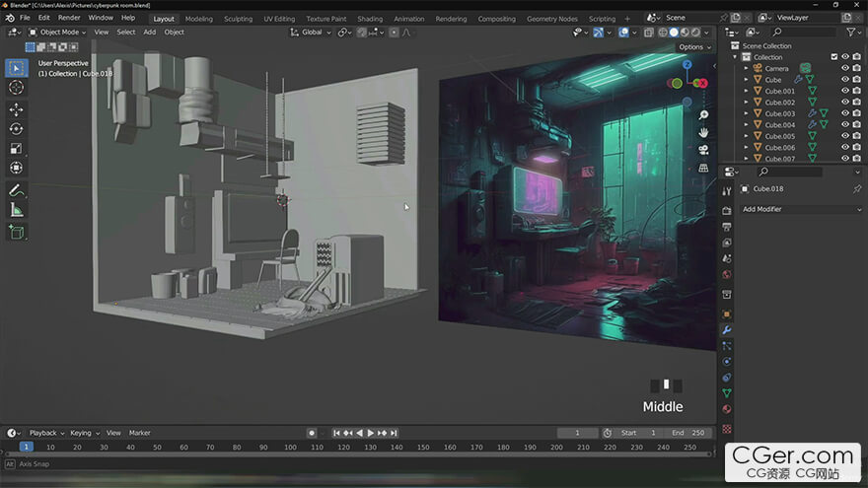Open the Render menu
This screenshot has width=868, height=488.
point(69,18)
